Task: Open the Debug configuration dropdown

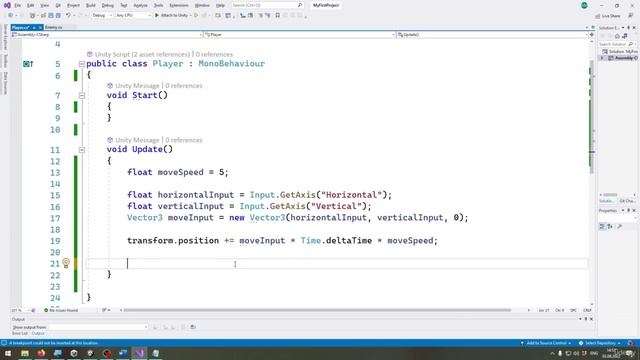Action: coord(102,16)
